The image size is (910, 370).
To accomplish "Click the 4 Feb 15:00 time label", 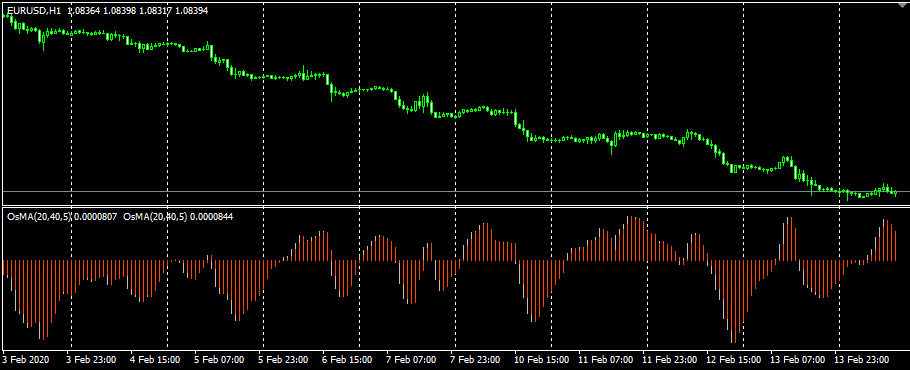I will (155, 360).
